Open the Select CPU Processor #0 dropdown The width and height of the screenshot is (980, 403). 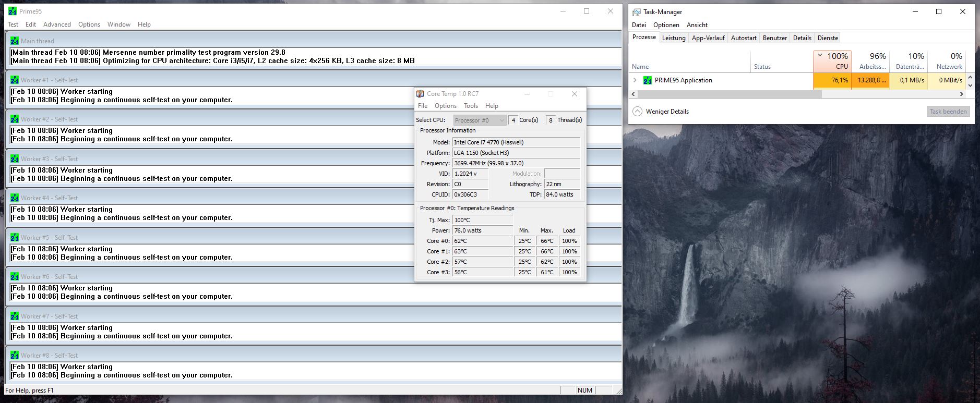(x=480, y=120)
